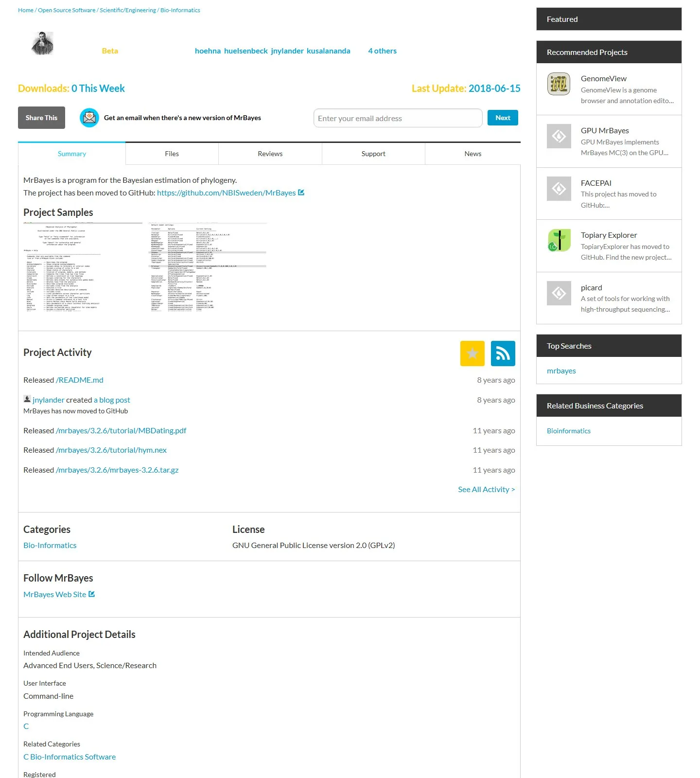Click See All Activity link

(x=487, y=490)
